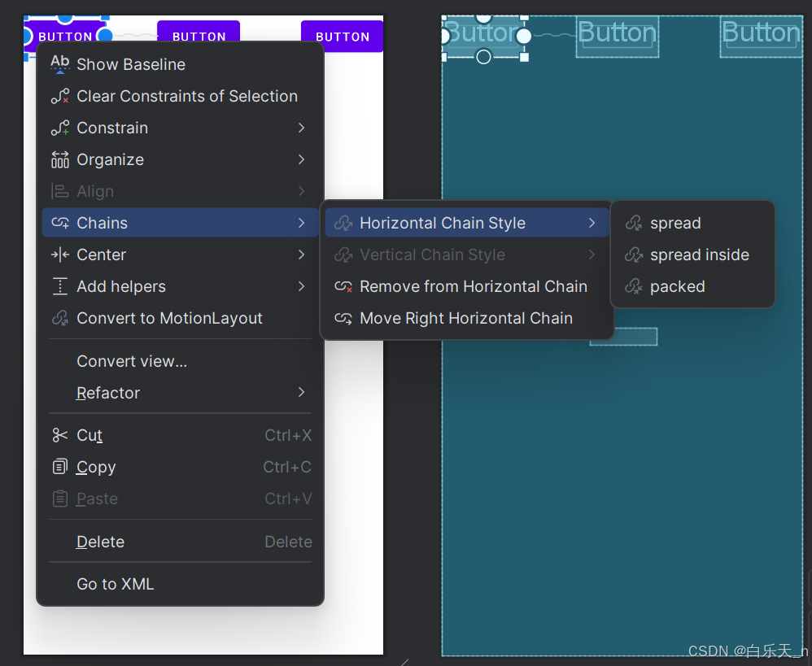Click the Horizontal Chain Style icon

tap(343, 223)
